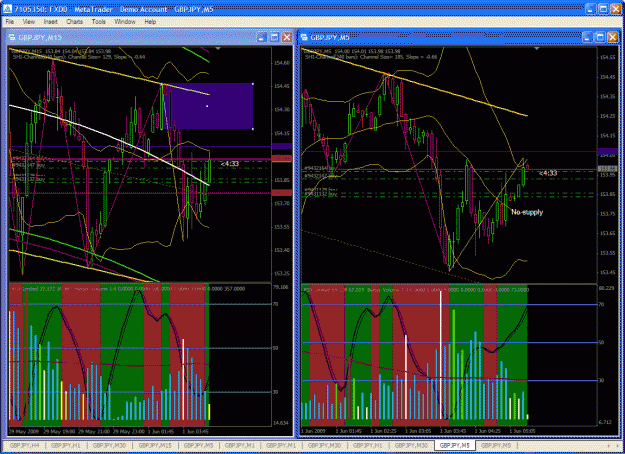This screenshot has height=454, width=625.
Task: Open the Charts menu
Action: tap(75, 22)
